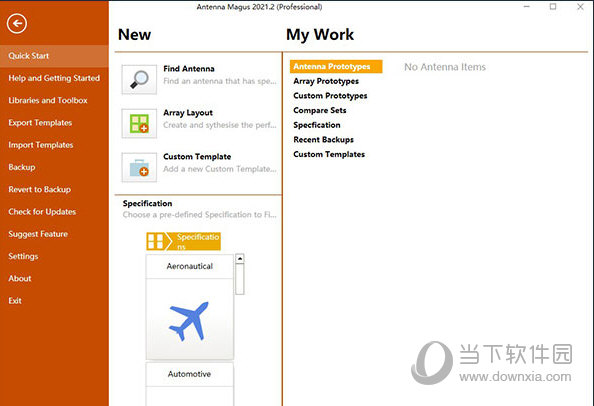This screenshot has height=406, width=594.
Task: Click 'Add a new Custom Template...' text
Action: tap(220, 169)
